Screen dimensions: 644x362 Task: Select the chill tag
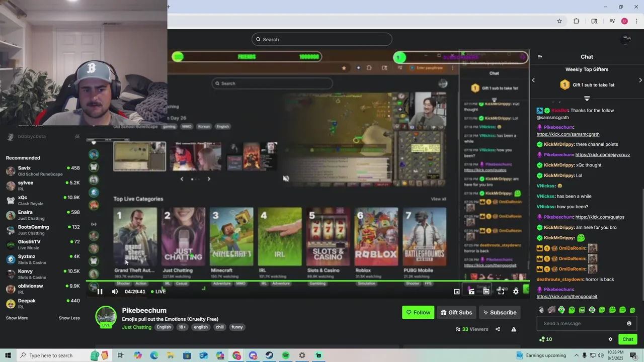click(x=219, y=327)
